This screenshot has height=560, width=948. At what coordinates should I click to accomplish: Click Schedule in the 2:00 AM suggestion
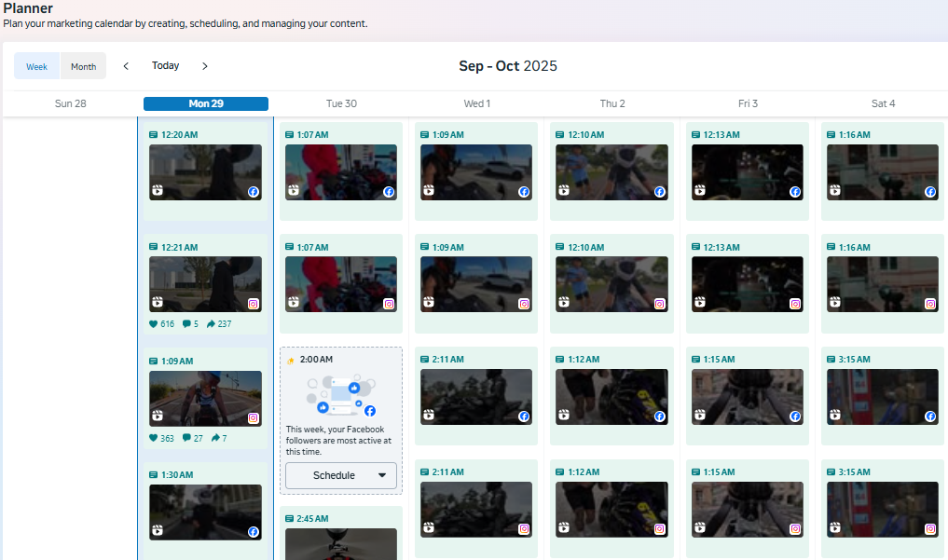pos(334,475)
